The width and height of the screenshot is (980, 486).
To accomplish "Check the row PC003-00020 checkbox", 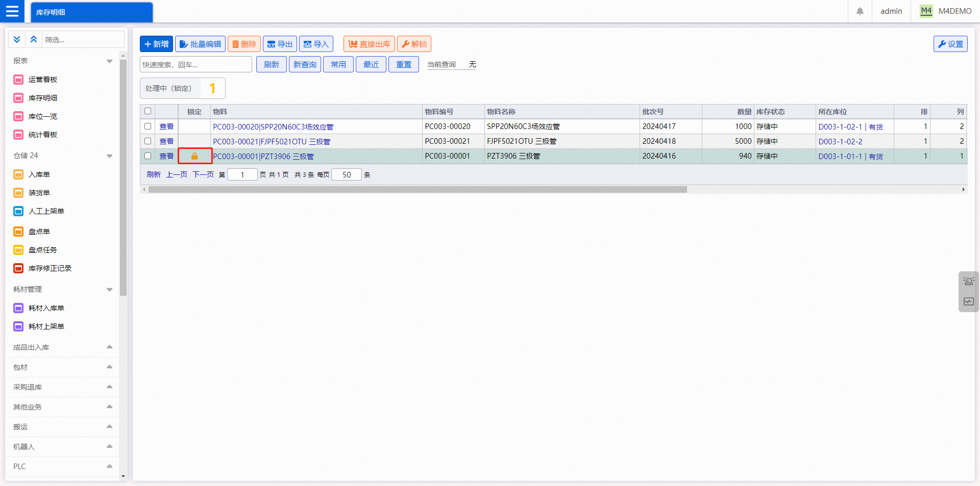I will click(x=148, y=126).
